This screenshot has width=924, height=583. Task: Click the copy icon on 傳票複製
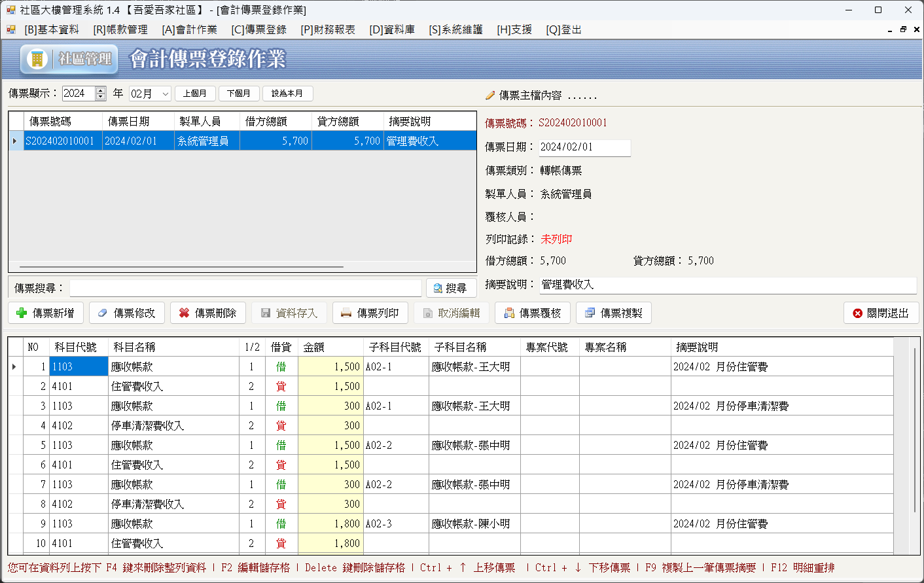pos(590,313)
